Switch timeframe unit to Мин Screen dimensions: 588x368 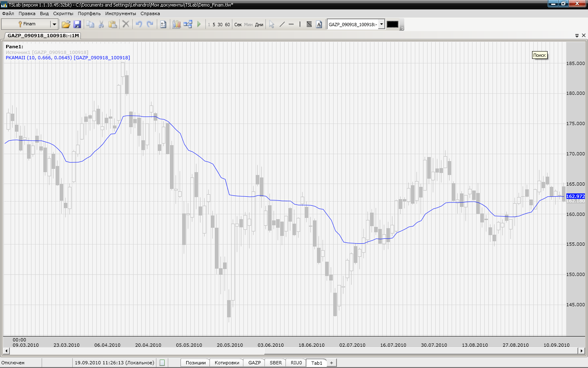tap(248, 25)
